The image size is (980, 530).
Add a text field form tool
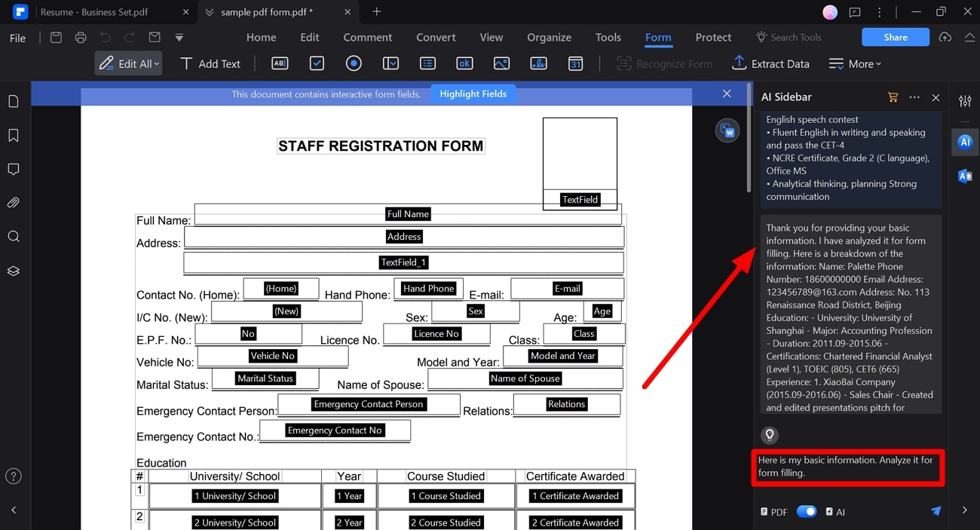point(280,64)
